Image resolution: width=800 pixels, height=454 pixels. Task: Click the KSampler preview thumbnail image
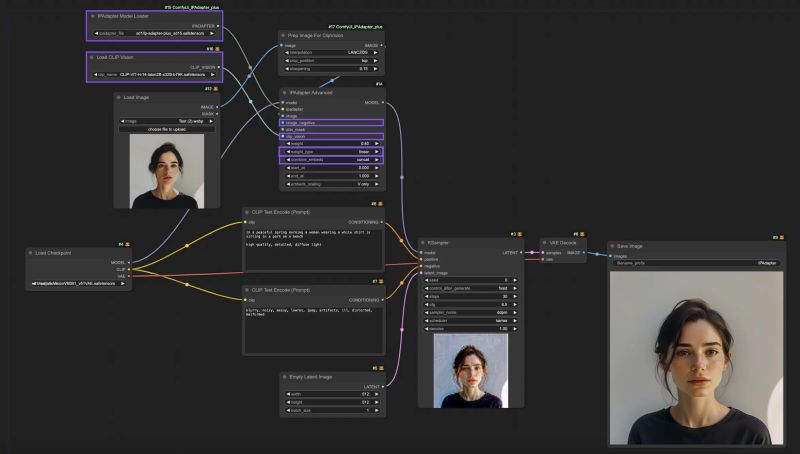[470, 371]
